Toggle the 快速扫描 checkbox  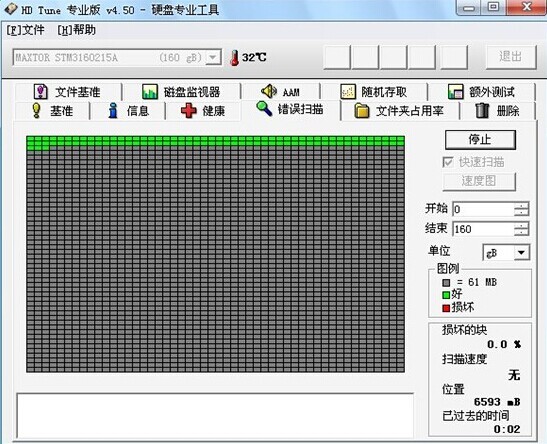(x=448, y=162)
